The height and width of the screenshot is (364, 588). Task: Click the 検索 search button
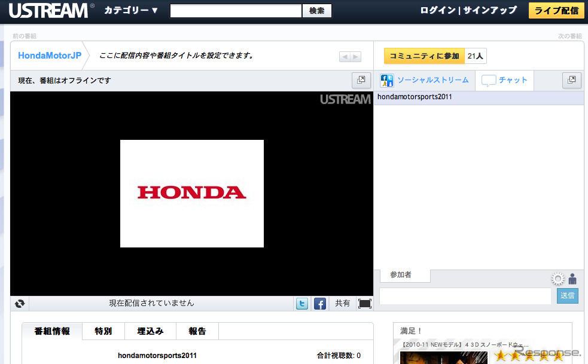click(317, 11)
